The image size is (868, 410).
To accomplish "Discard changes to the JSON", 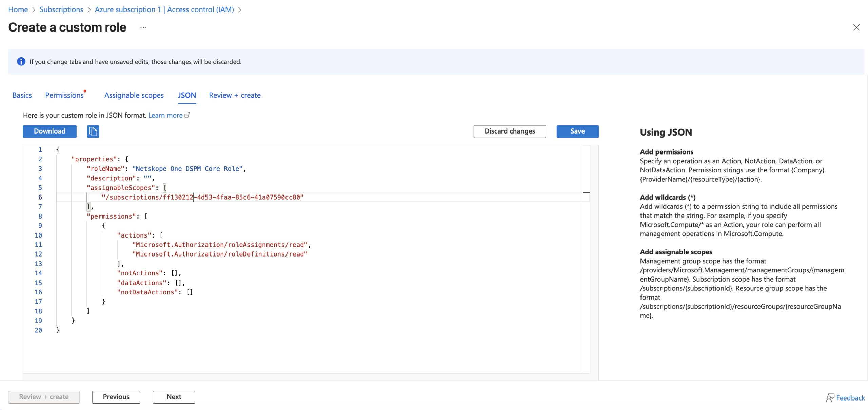I will [509, 131].
